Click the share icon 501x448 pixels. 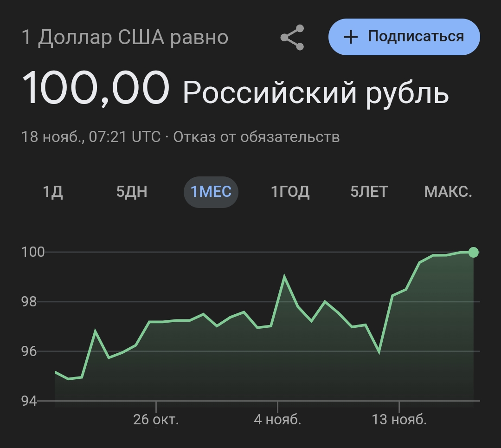(x=292, y=37)
